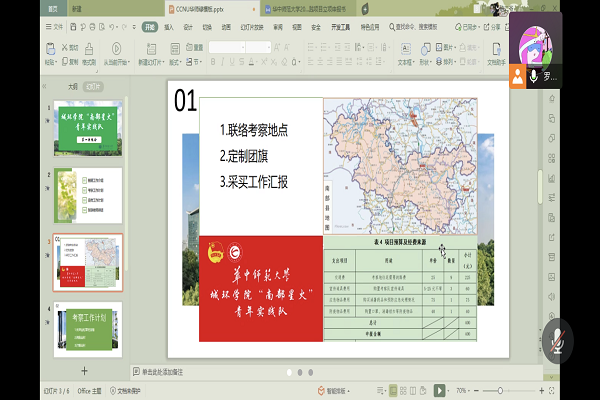The height and width of the screenshot is (400, 600).
Task: Click the Cut (剪切) scissors icon
Action: pos(65,47)
